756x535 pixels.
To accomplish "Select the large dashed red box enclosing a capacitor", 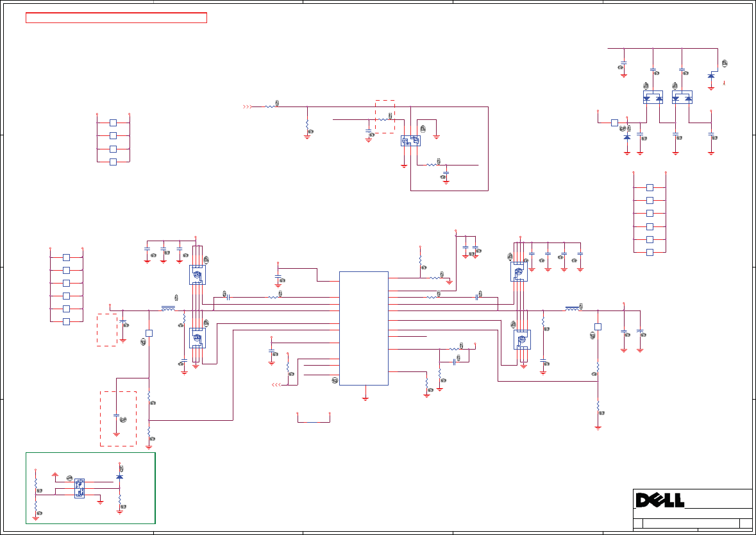I will 118,419.
